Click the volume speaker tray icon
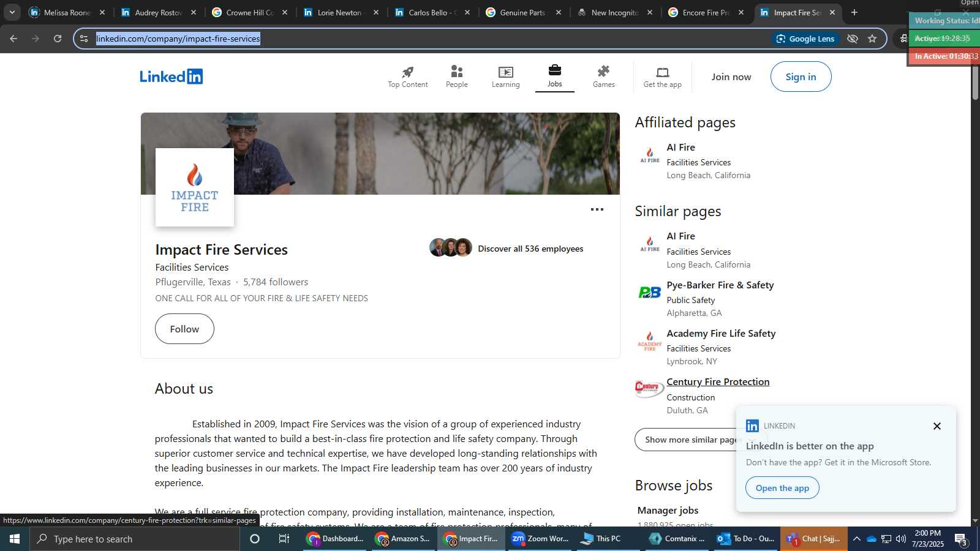Image resolution: width=980 pixels, height=551 pixels. click(901, 539)
